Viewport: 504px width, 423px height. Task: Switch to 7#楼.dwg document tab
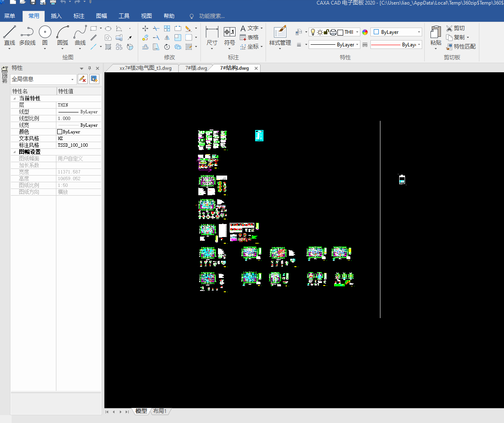(196, 68)
